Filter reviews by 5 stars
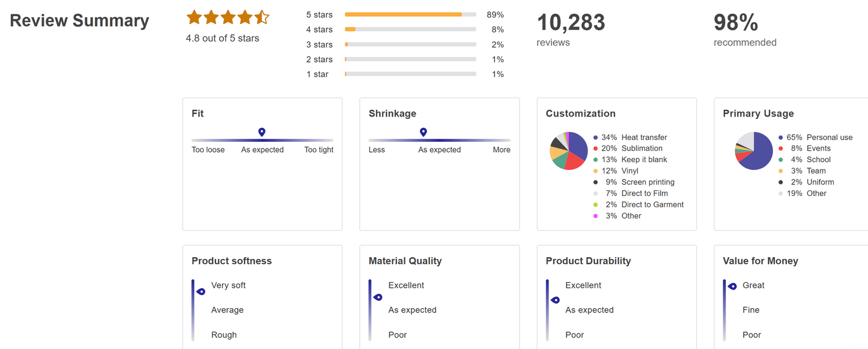The height and width of the screenshot is (349, 868). (x=319, y=14)
